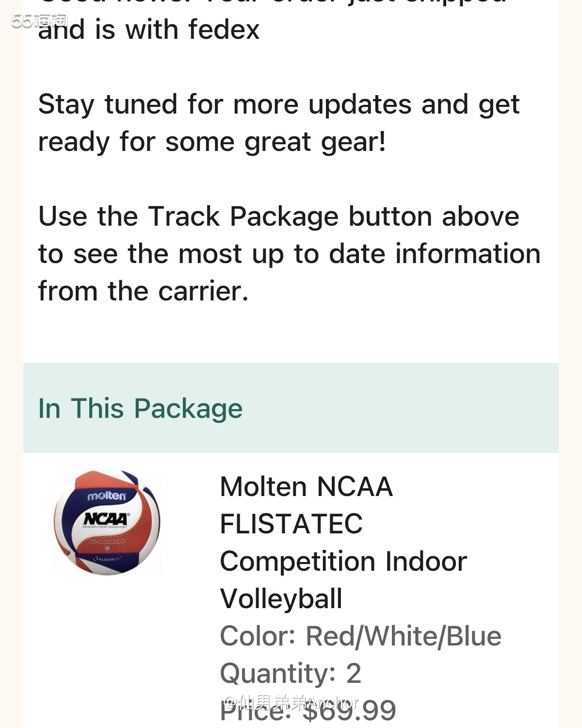The width and height of the screenshot is (582, 728).
Task: Tap the 'fedex' carrier name text
Action: click(224, 29)
